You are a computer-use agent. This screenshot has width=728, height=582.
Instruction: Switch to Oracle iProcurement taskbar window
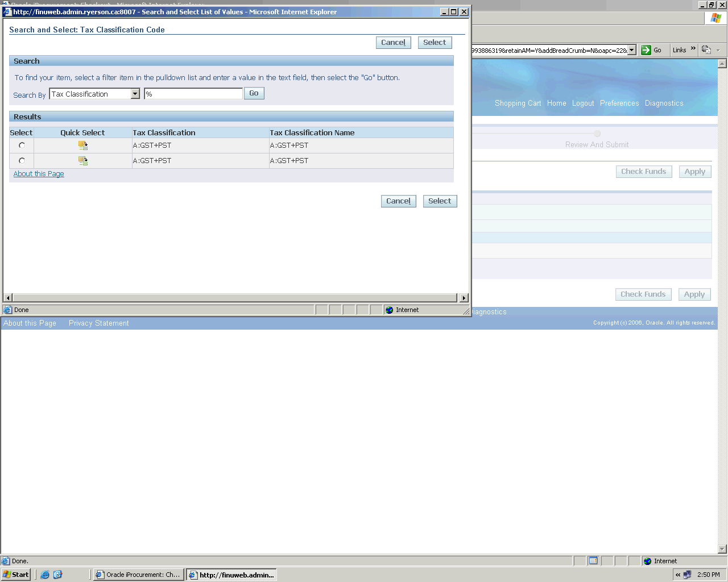[x=138, y=575]
